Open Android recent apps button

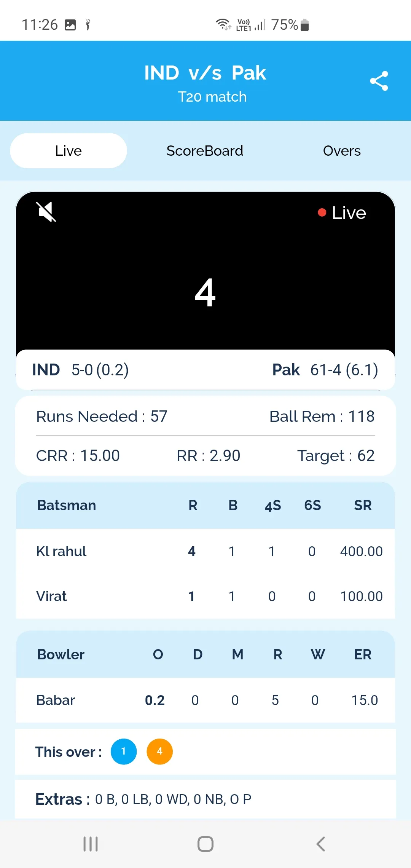coord(91,844)
